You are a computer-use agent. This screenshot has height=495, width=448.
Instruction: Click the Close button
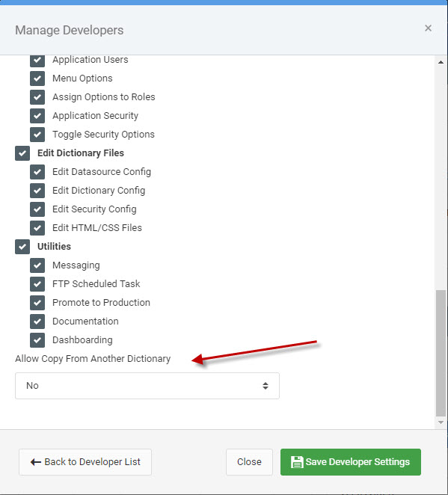pos(249,462)
